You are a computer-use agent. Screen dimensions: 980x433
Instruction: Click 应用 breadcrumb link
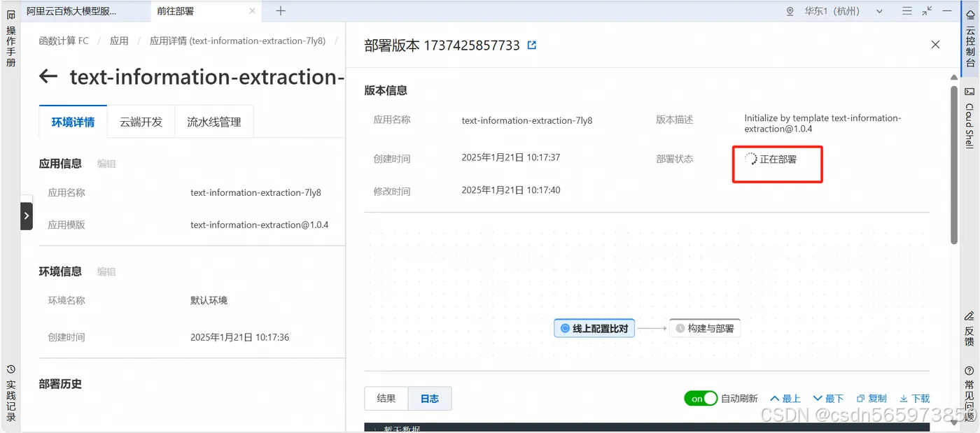pos(119,41)
